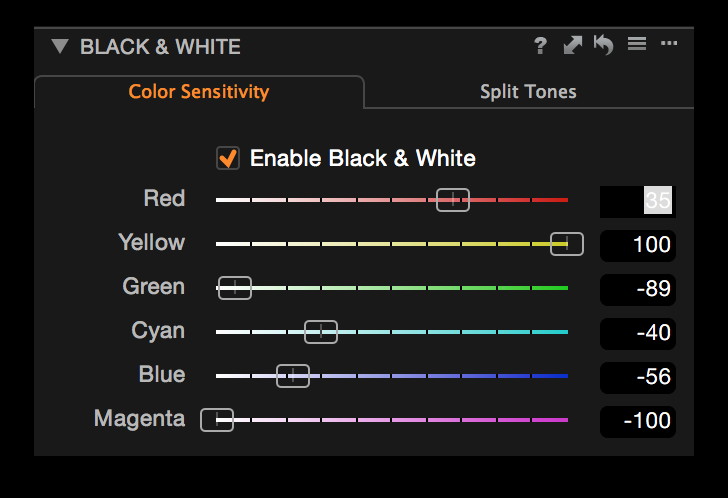This screenshot has width=728, height=498.
Task: Switch to the Split Tones tab
Action: click(528, 92)
